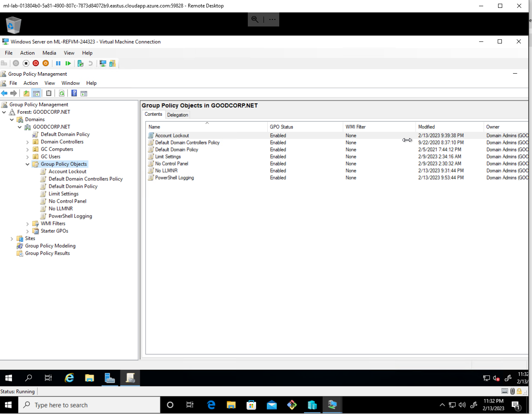This screenshot has height=414, width=532.
Task: Pause the virtual machine with the blue icon
Action: (x=58, y=63)
